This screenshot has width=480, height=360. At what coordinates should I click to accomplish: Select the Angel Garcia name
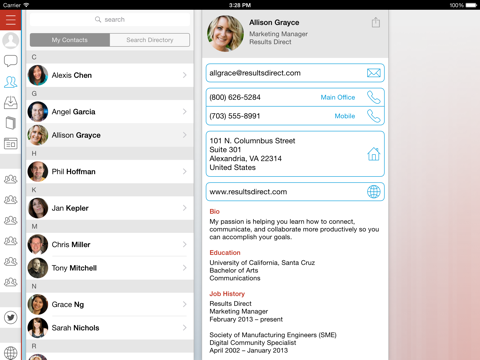(x=73, y=112)
